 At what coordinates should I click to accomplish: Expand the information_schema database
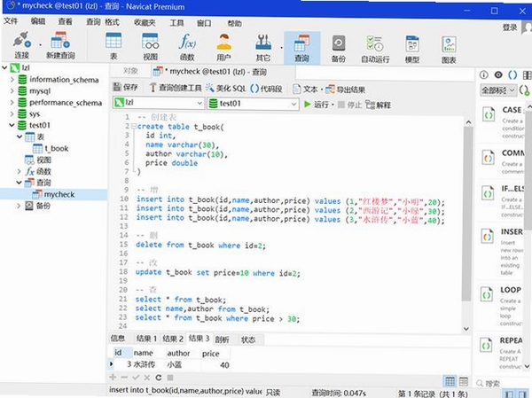click(x=12, y=80)
